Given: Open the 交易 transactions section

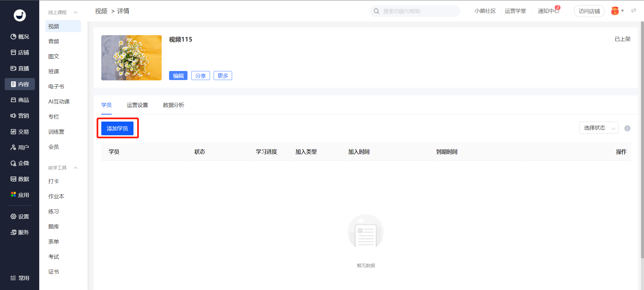Looking at the screenshot, I should coord(20,132).
